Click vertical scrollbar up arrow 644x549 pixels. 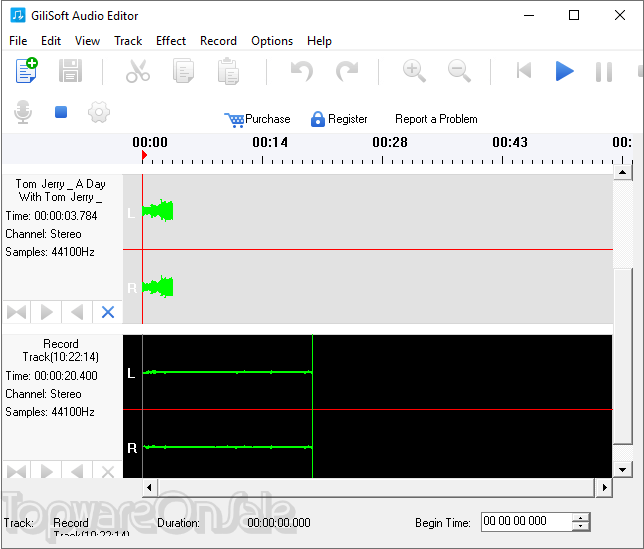point(623,172)
